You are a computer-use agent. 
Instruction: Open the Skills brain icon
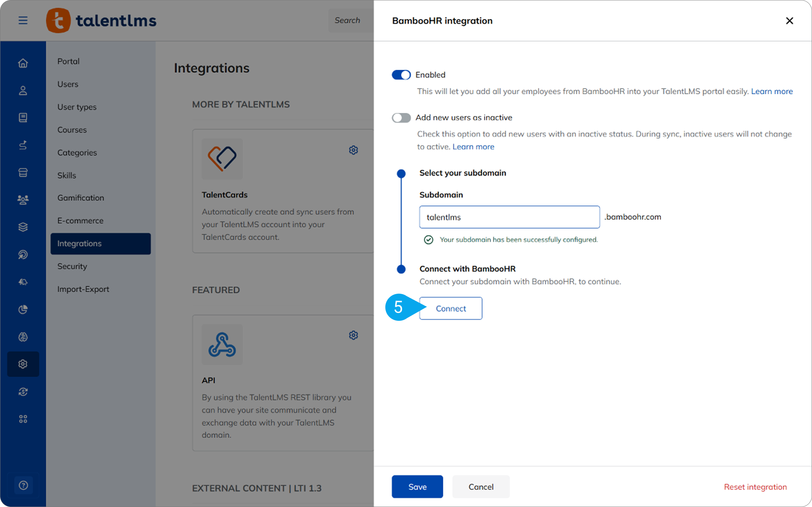pyautogui.click(x=23, y=337)
